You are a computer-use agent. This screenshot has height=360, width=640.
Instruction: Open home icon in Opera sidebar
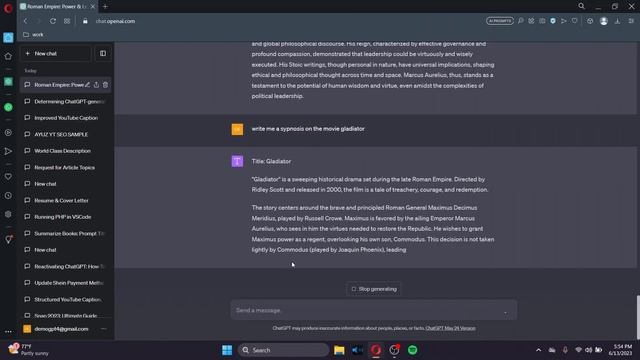(8, 56)
